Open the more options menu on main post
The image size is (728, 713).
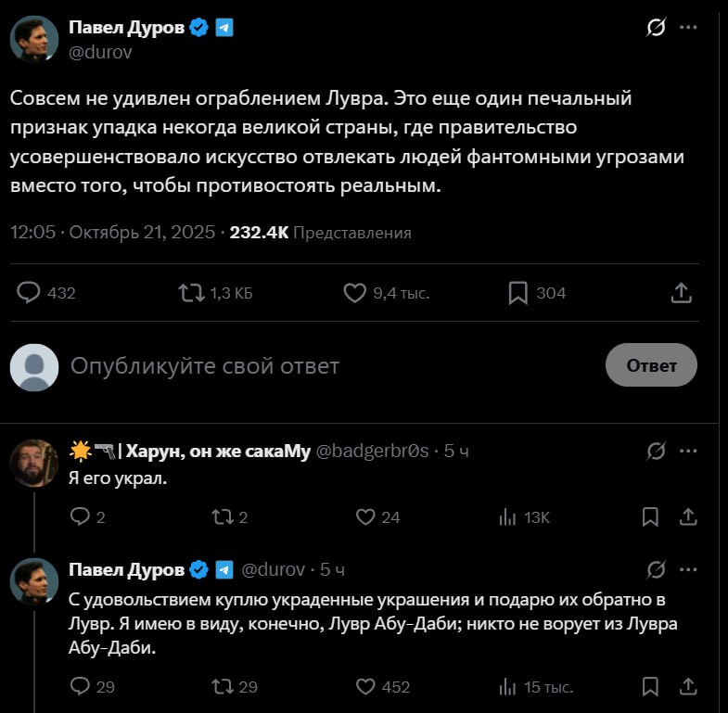click(x=688, y=28)
